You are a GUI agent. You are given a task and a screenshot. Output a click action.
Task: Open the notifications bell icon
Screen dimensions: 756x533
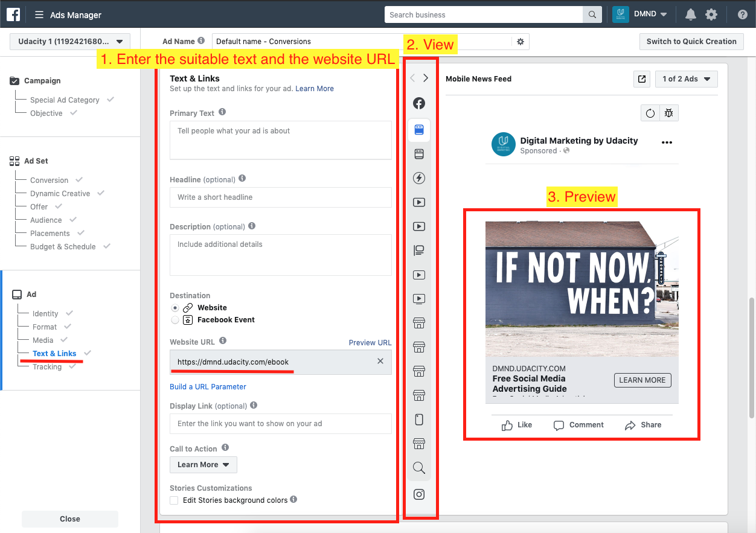pos(690,14)
